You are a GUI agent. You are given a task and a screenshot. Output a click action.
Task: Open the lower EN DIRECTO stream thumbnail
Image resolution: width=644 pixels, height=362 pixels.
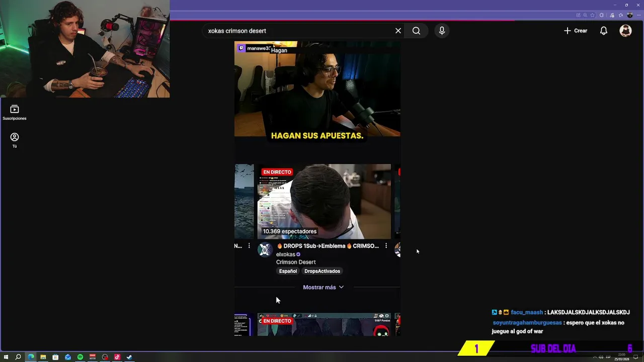click(324, 324)
